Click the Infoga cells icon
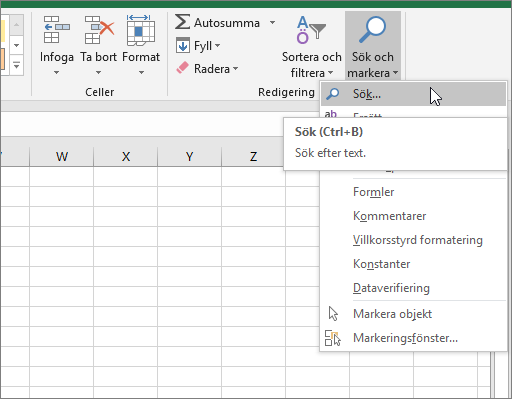Viewport: 512px width, 399px height. click(57, 30)
